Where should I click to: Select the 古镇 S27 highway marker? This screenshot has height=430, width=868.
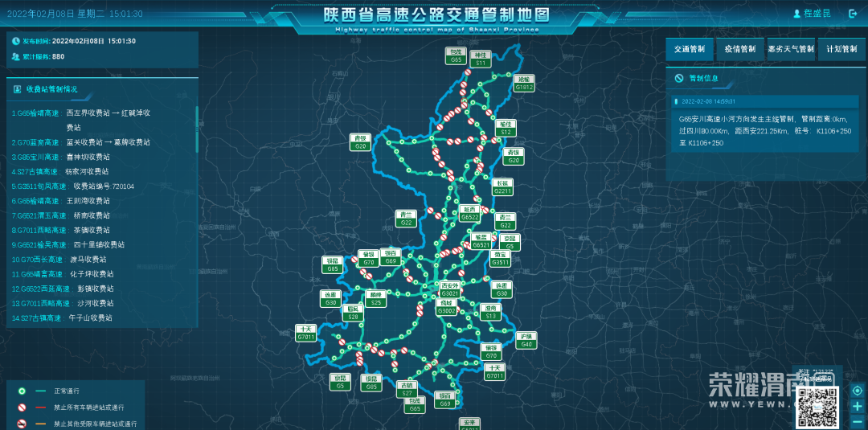407,389
